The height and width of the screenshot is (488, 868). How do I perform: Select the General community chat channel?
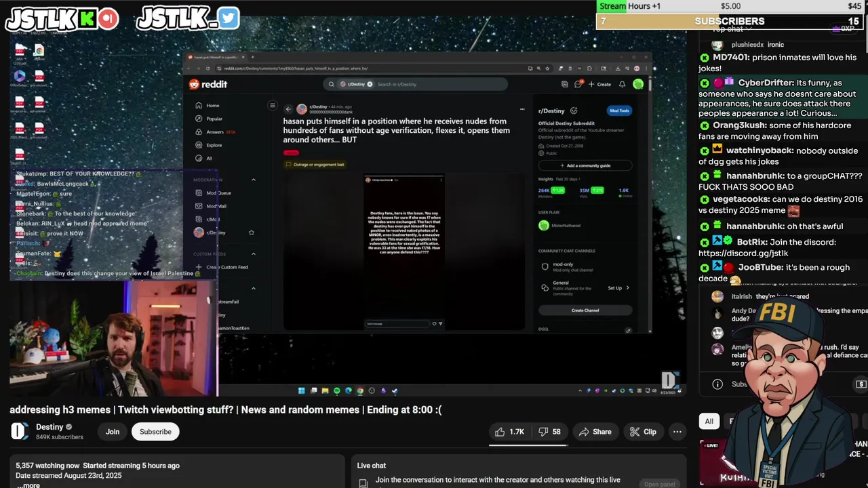[570, 287]
